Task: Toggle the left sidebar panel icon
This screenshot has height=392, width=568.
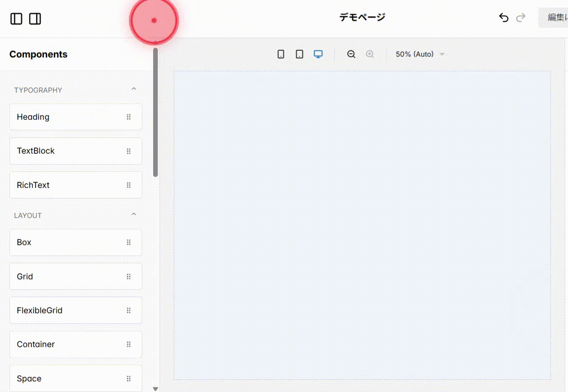Action: coord(16,19)
